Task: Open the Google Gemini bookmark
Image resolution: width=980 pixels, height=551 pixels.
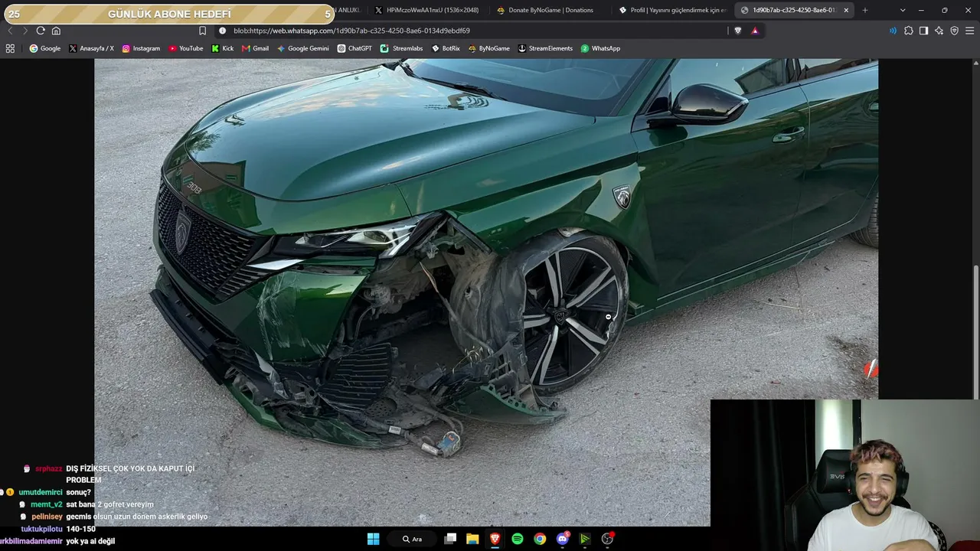Action: click(302, 48)
